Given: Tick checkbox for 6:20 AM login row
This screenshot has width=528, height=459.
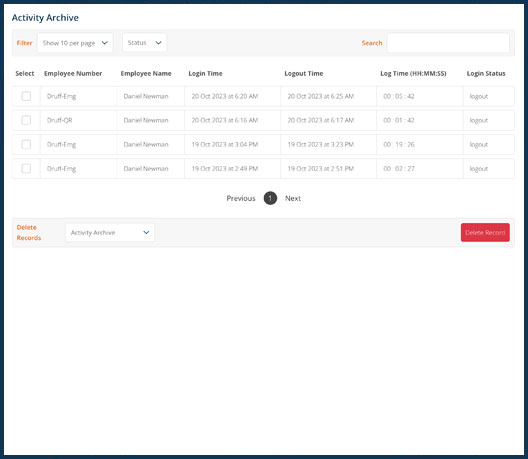Looking at the screenshot, I should point(26,96).
